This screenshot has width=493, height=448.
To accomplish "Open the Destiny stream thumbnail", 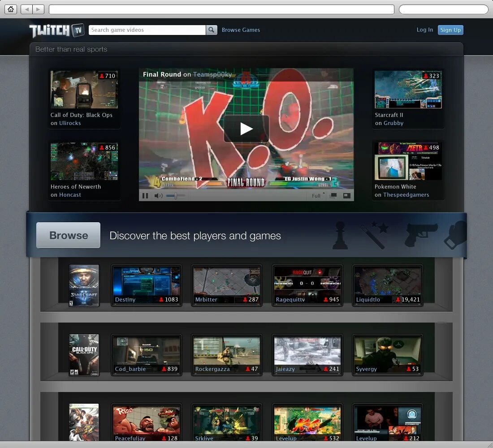I will pyautogui.click(x=147, y=285).
